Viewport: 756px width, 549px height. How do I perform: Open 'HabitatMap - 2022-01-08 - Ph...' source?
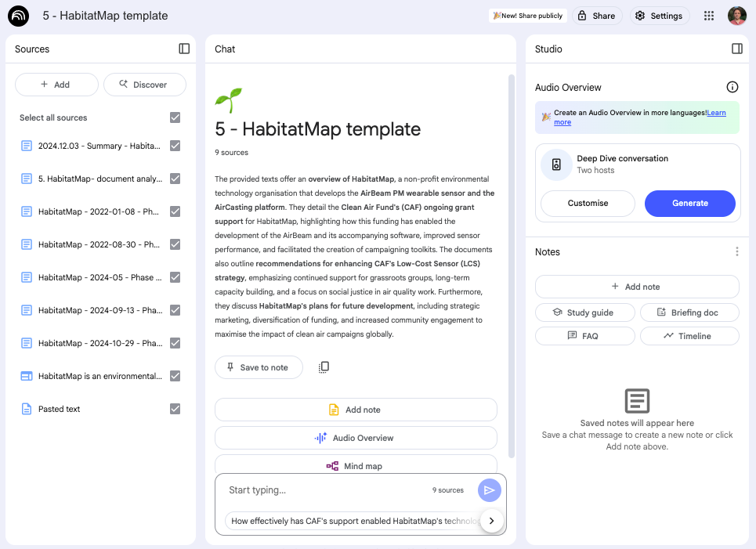tap(100, 211)
